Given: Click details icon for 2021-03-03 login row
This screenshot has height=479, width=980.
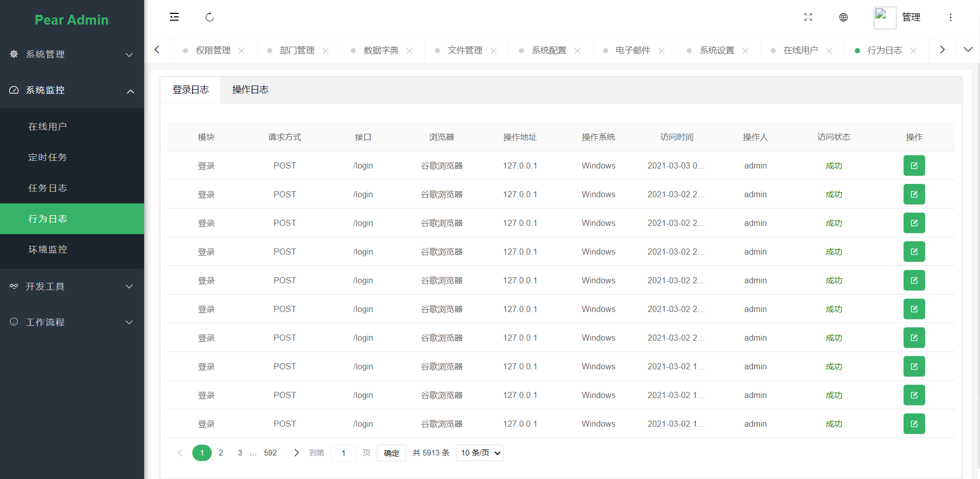Looking at the screenshot, I should click(x=914, y=165).
